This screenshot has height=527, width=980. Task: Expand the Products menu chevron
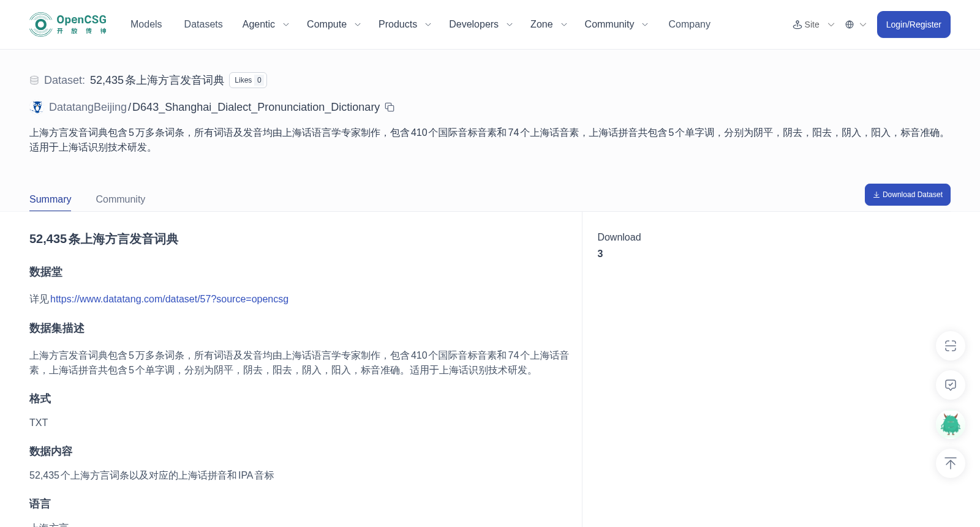point(428,24)
